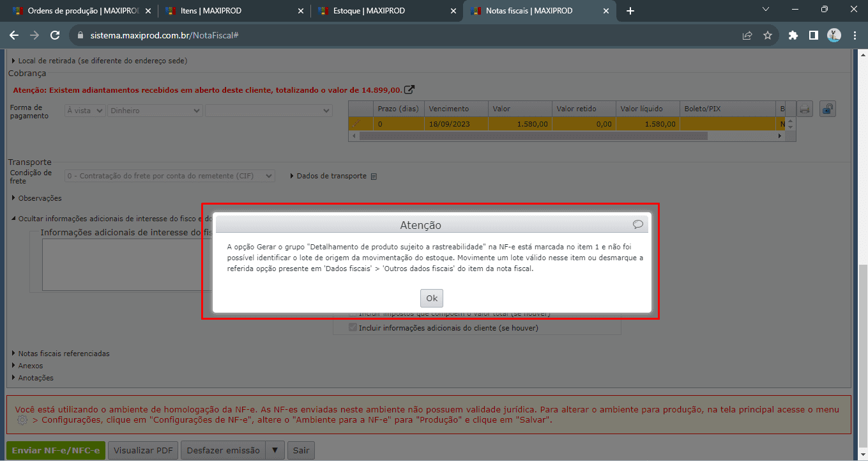The height and width of the screenshot is (461, 868).
Task: Open the Dinheiro payment method dropdown
Action: [x=155, y=111]
